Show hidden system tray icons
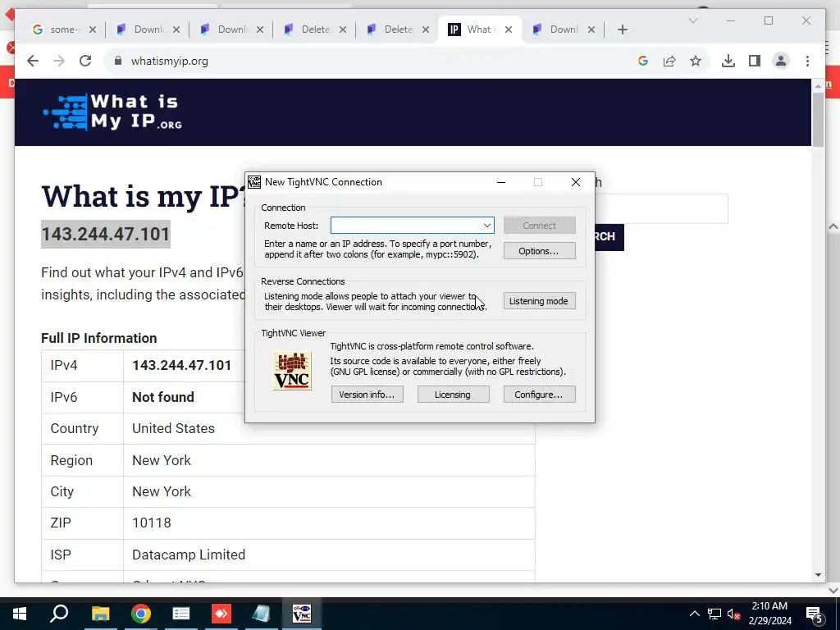The height and width of the screenshot is (630, 840). (x=694, y=614)
